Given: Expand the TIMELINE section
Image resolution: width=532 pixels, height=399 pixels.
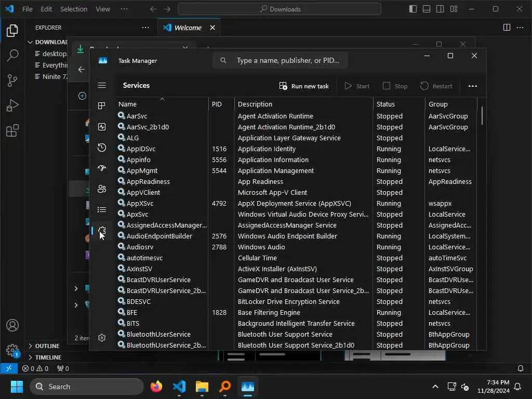Looking at the screenshot, I should click(x=45, y=357).
